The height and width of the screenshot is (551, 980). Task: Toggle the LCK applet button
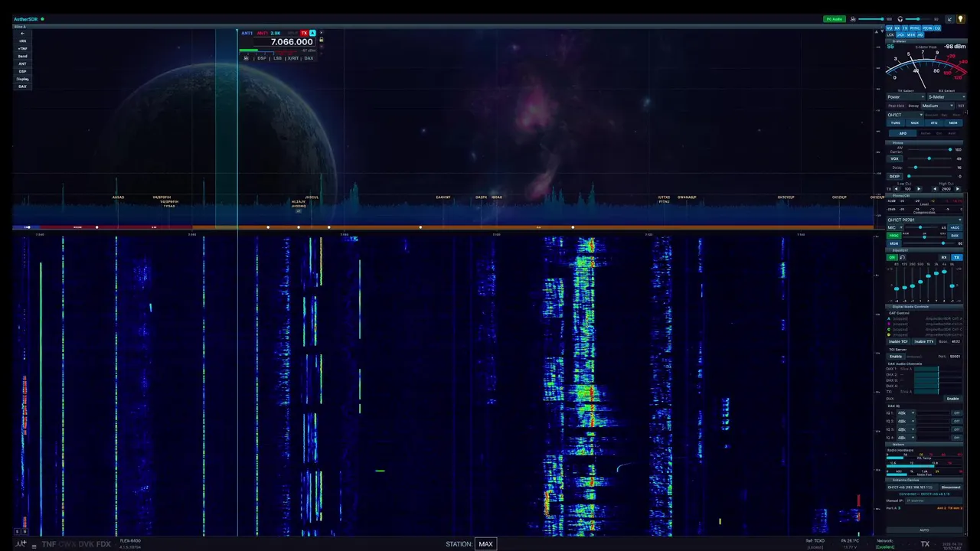890,35
